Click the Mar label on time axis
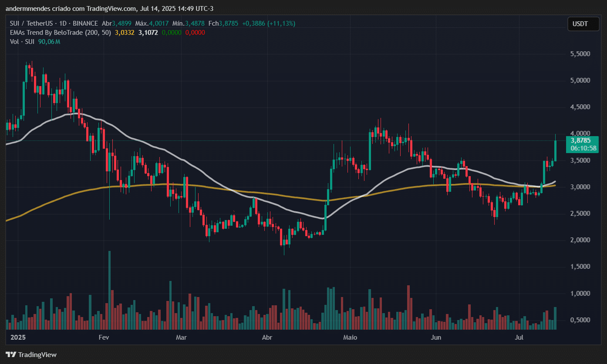This screenshot has height=364, width=607. pos(181,337)
